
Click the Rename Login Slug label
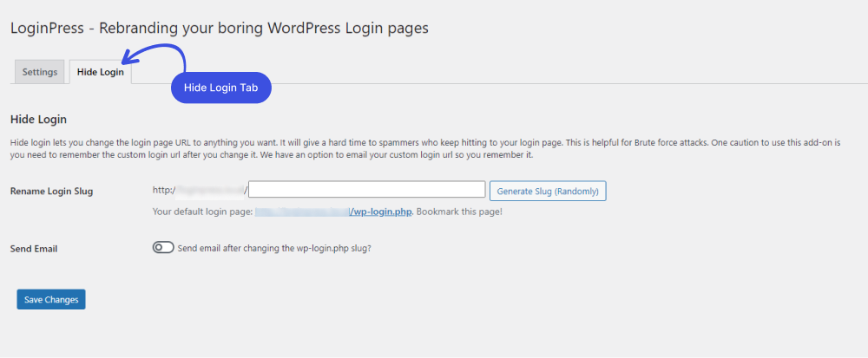(51, 192)
